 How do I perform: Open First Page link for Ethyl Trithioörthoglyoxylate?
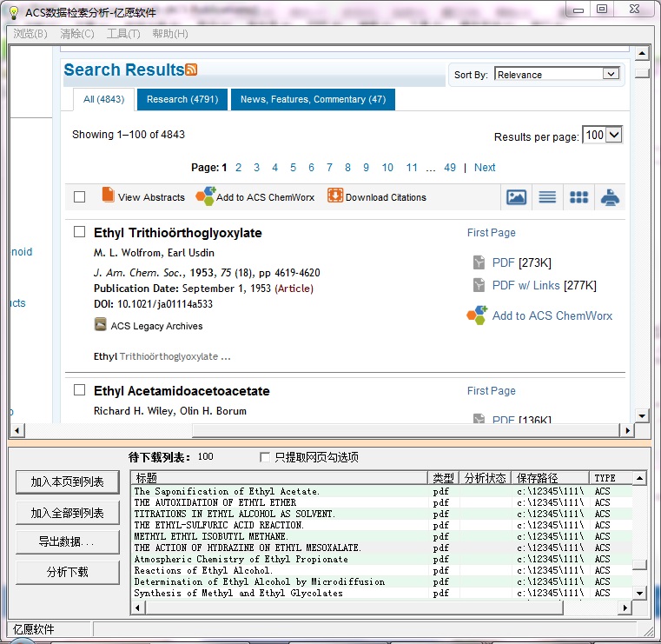coord(491,233)
